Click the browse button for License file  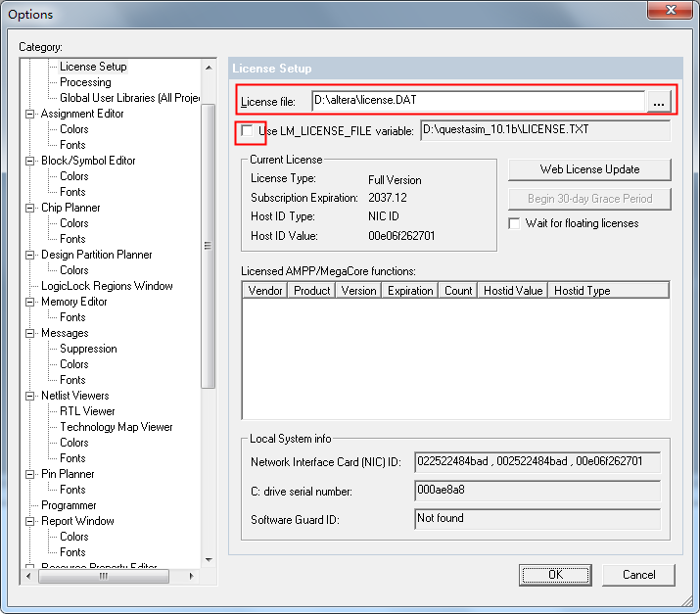point(658,101)
